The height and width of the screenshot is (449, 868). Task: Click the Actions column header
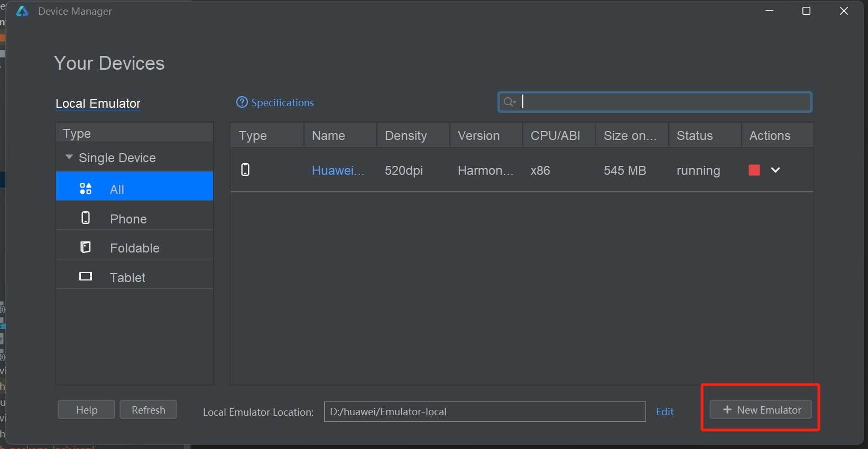coord(778,135)
